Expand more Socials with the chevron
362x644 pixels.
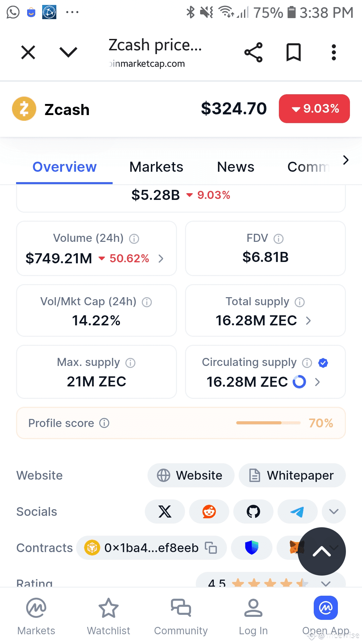(x=334, y=512)
